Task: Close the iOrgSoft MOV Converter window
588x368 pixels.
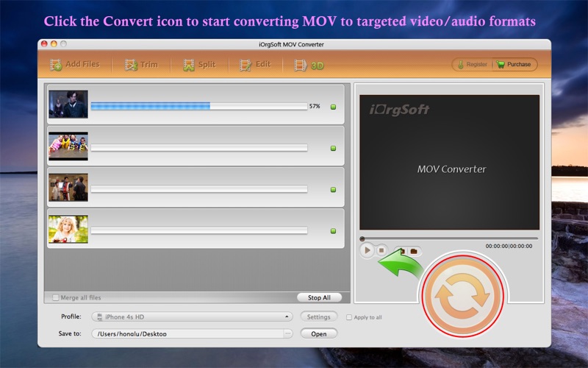Action: click(x=44, y=44)
